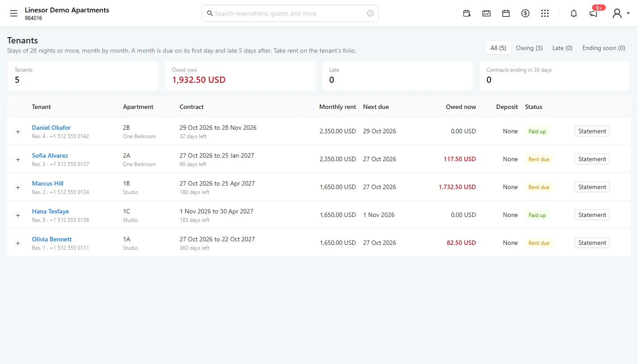This screenshot has width=638, height=364.
Task: Open Statement for Daniel Okafor
Action: [592, 131]
